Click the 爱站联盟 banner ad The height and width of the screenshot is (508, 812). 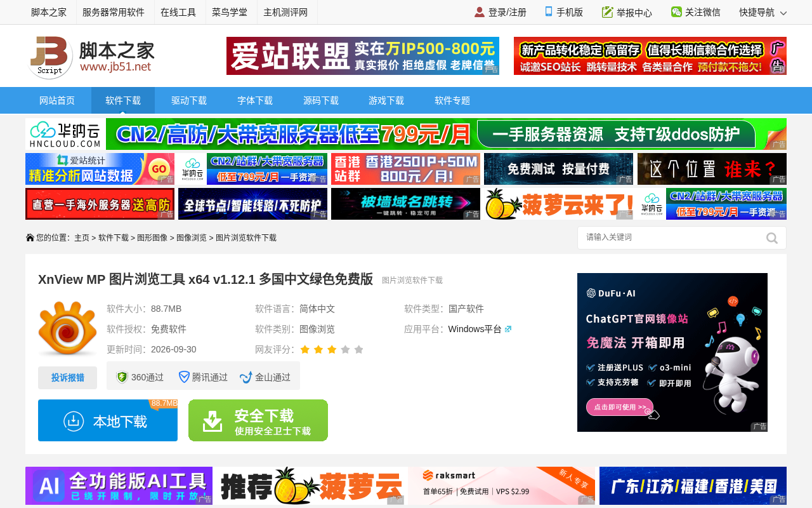coord(363,56)
